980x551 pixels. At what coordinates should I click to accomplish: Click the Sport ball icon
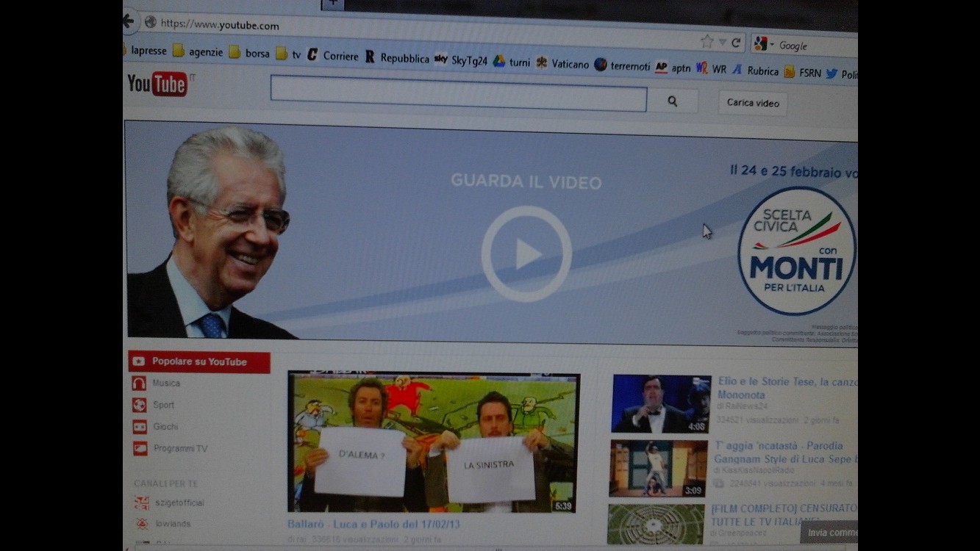[x=139, y=405]
